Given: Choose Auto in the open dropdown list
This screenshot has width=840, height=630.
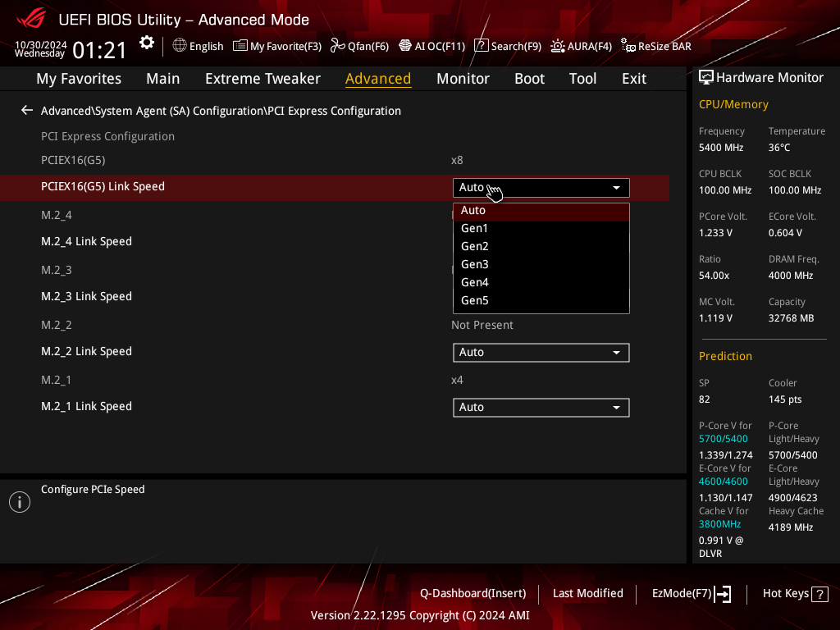Looking at the screenshot, I should (x=541, y=211).
